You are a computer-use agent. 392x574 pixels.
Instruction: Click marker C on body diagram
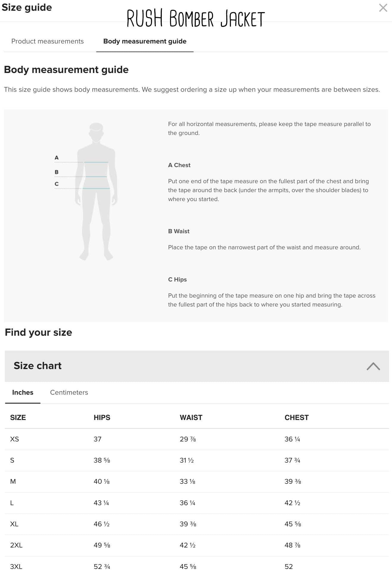pyautogui.click(x=57, y=184)
